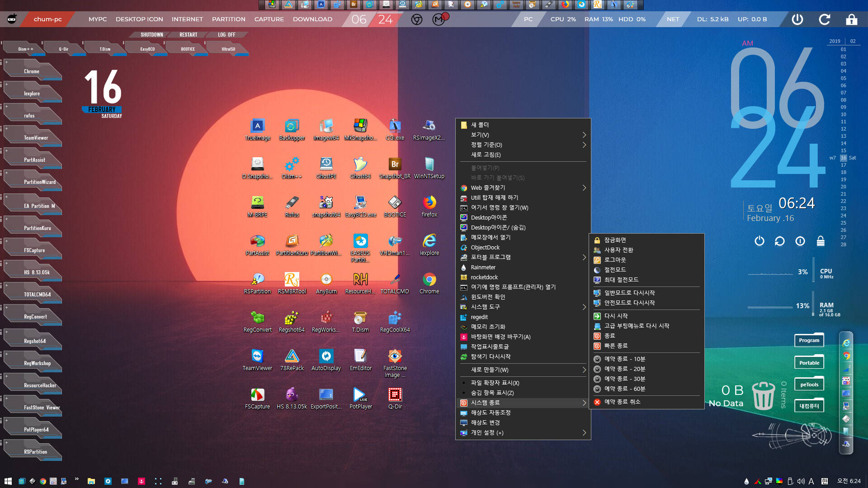The image size is (868, 488).
Task: Open Windows Start button
Action: (x=8, y=481)
